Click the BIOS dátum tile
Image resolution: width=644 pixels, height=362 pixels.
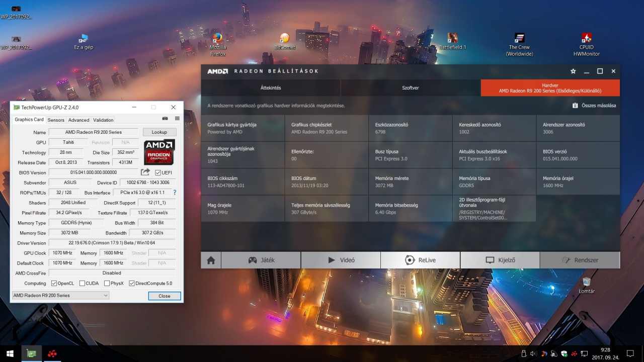tap(327, 182)
